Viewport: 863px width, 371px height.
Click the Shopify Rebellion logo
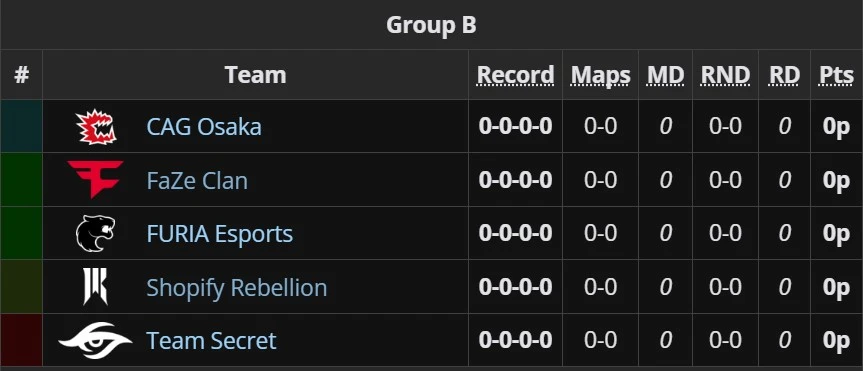[x=95, y=287]
